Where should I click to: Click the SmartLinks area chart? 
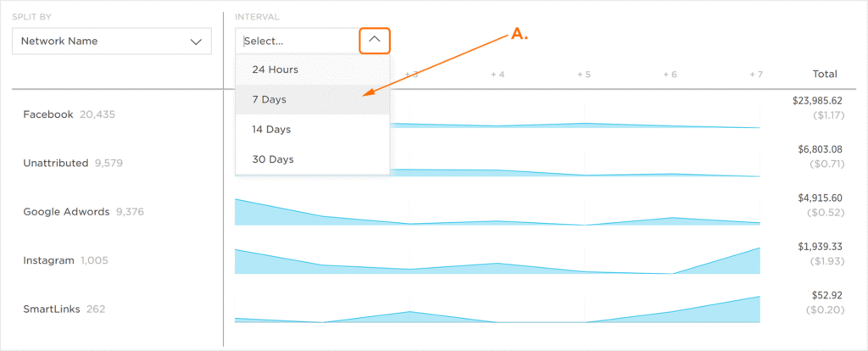(497, 309)
